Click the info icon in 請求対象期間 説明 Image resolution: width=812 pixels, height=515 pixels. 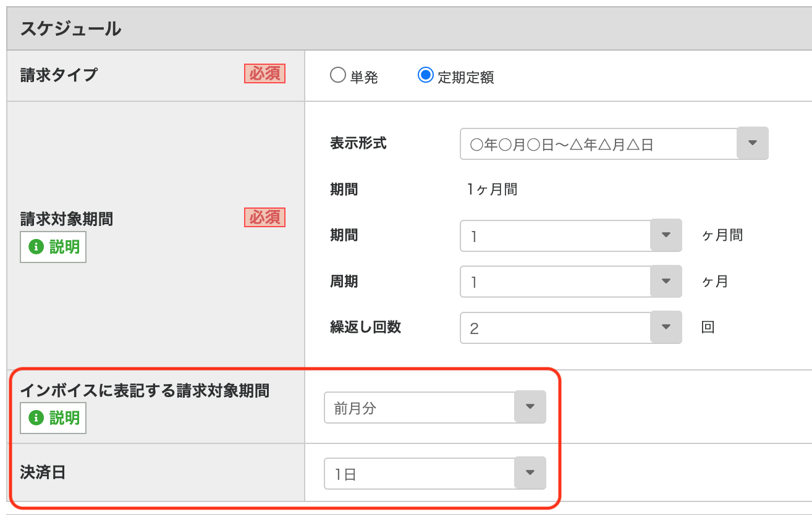(x=37, y=247)
